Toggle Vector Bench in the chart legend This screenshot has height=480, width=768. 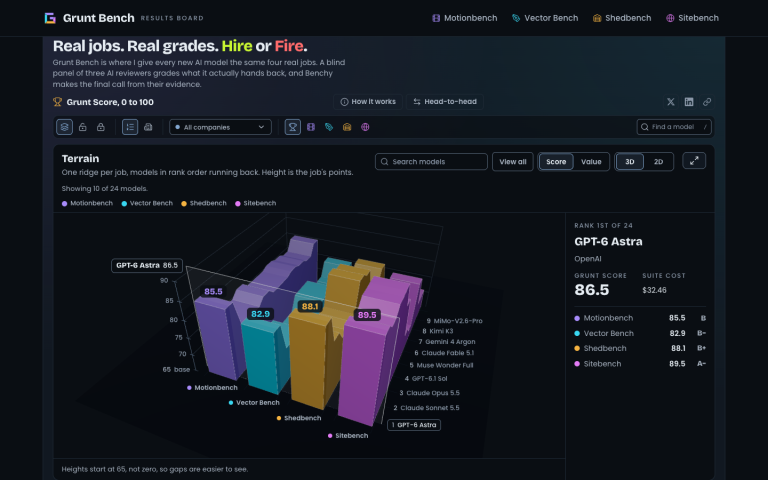point(147,203)
